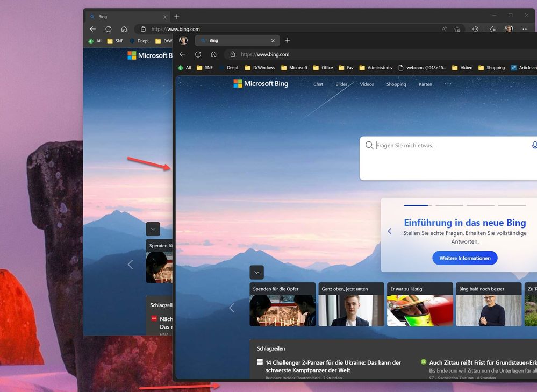
Task: Focus the address bar in front window
Action: click(380, 54)
